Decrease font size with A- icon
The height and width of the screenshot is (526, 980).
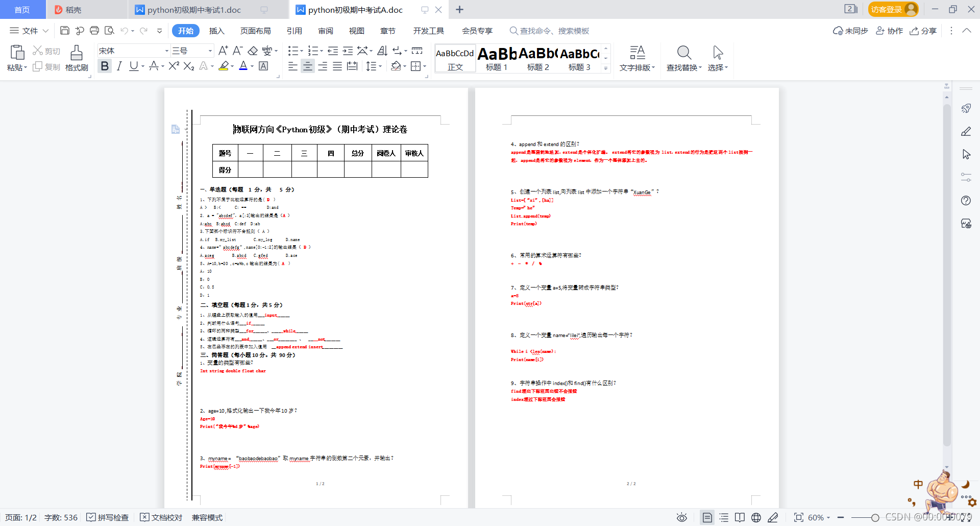(237, 51)
